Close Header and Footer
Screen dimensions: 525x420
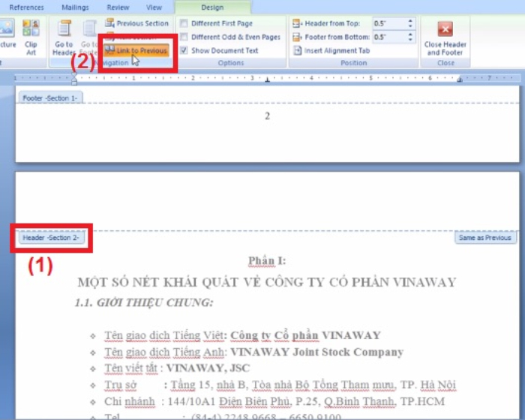click(445, 37)
